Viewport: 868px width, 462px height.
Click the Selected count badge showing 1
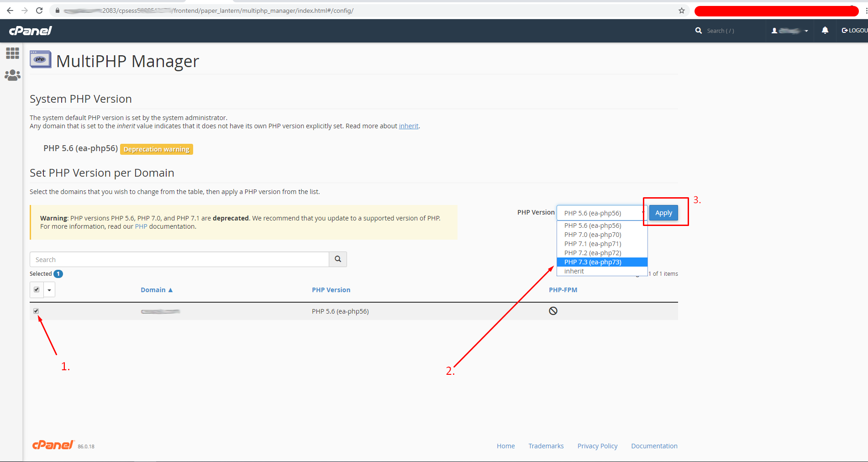click(58, 274)
